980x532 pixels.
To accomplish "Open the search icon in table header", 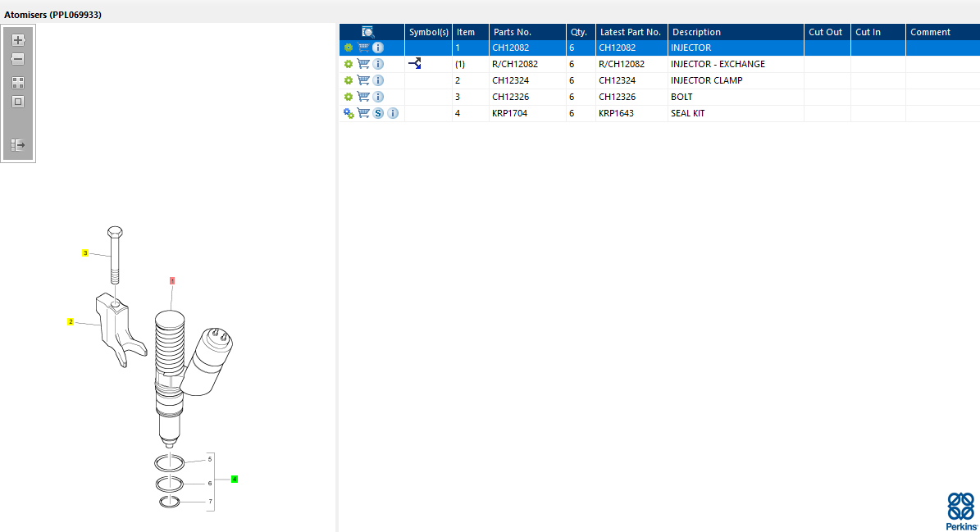I will tap(368, 32).
